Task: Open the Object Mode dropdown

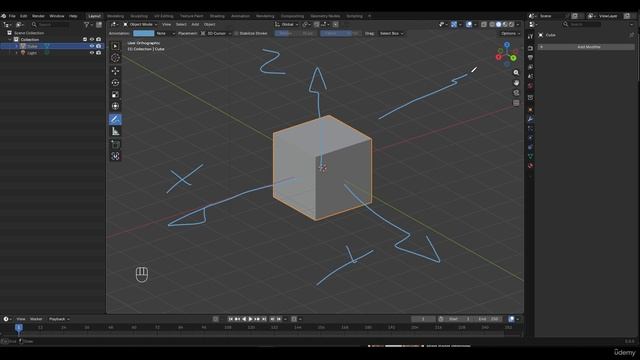Action: pos(140,24)
